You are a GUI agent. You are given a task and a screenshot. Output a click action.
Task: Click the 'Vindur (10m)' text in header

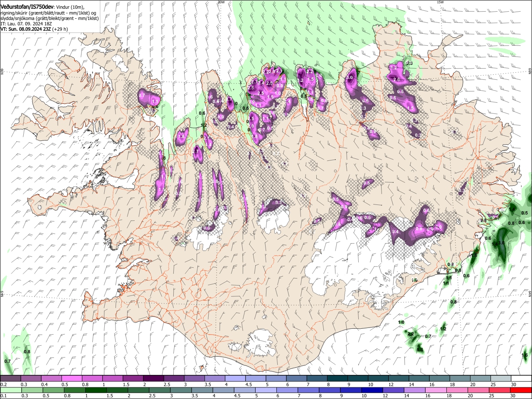point(70,7)
